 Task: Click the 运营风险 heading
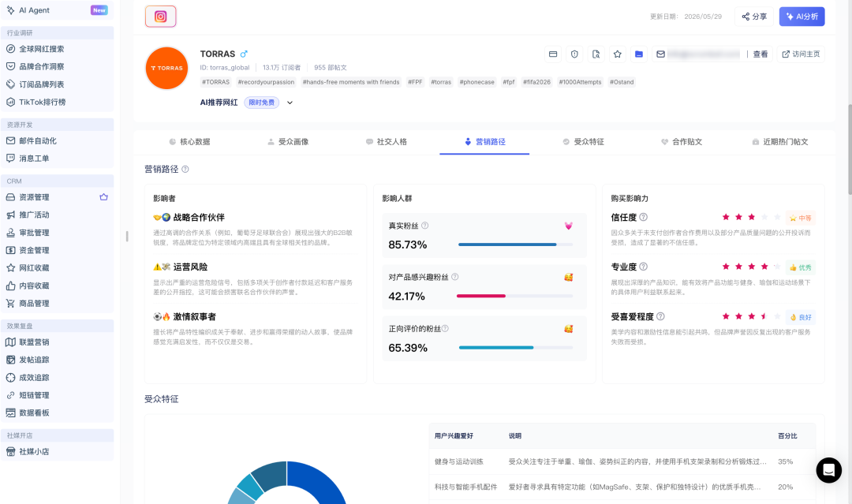tap(190, 267)
